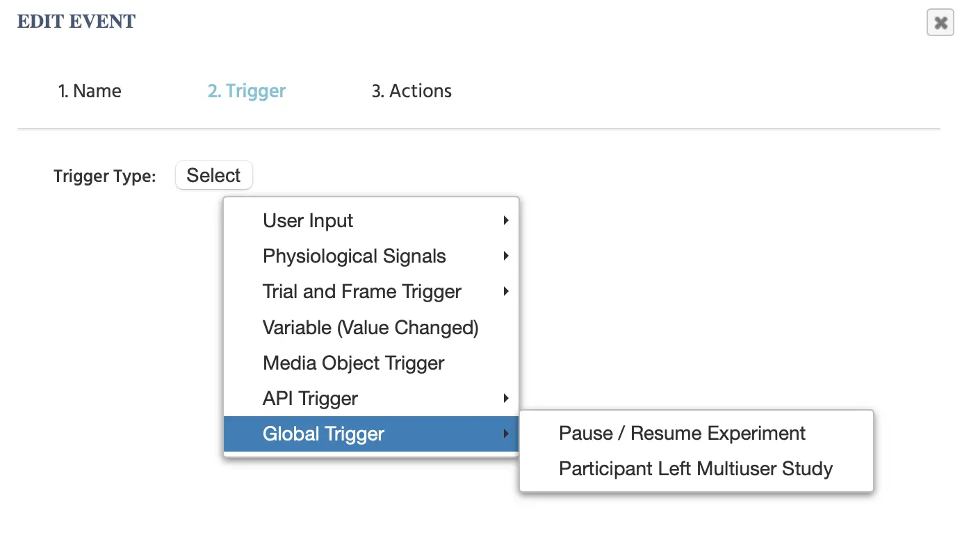
Task: Click the Trigger Type label
Action: tap(104, 176)
